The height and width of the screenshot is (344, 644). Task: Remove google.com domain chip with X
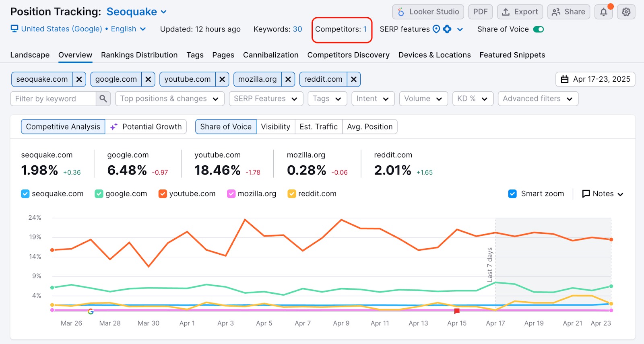point(148,79)
